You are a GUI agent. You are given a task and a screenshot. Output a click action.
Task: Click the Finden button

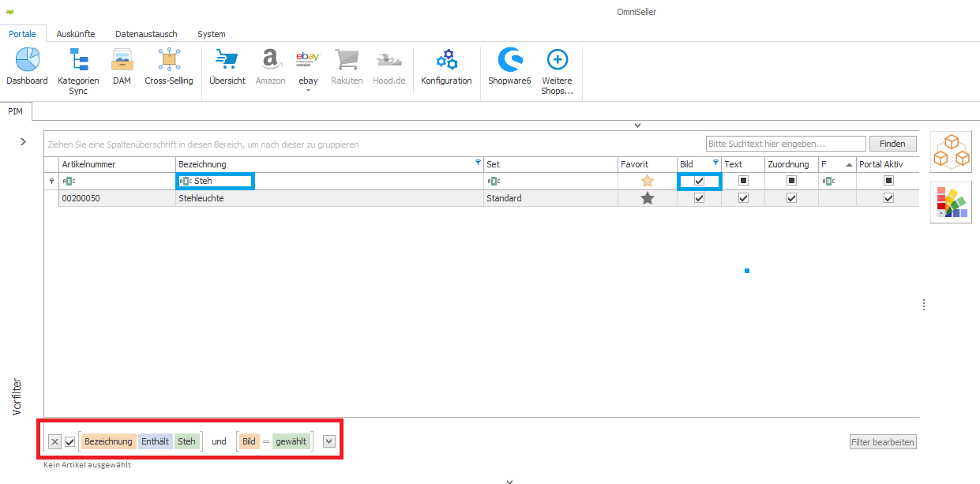pyautogui.click(x=892, y=144)
